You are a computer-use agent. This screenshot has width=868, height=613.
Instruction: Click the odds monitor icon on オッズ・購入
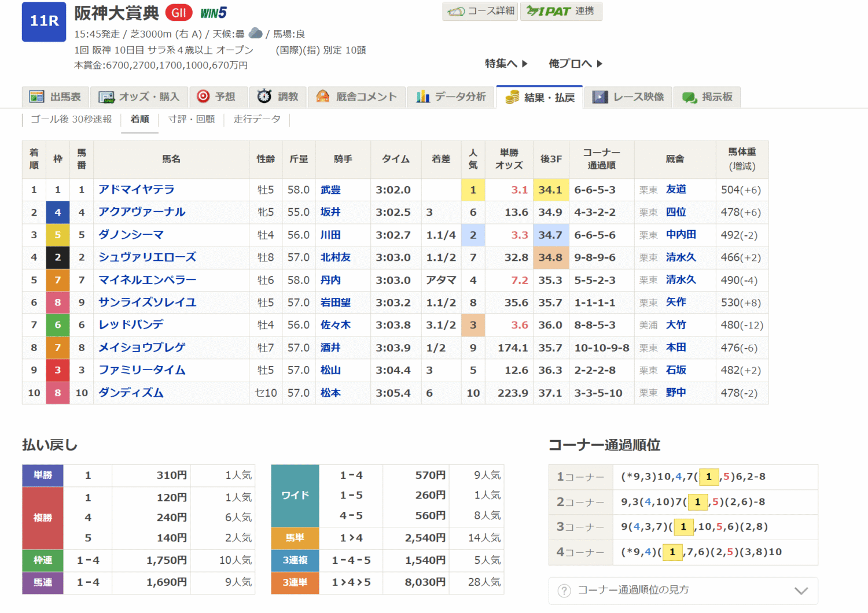pyautogui.click(x=106, y=97)
